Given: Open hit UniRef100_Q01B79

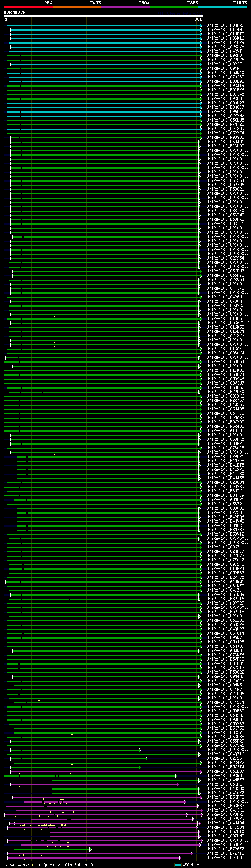Looking at the screenshot, I should click(225, 43).
